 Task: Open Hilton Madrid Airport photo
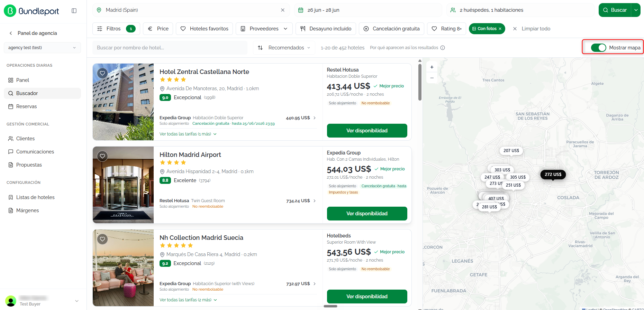point(123,185)
